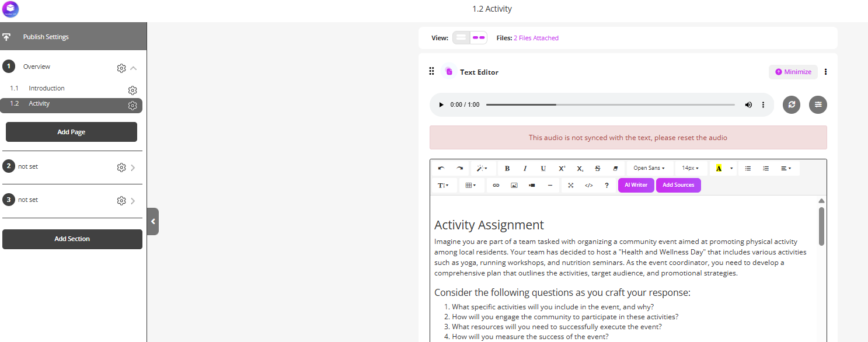Viewport: 868px width, 342px height.
Task: Open the text color dropdown arrow
Action: (x=731, y=168)
